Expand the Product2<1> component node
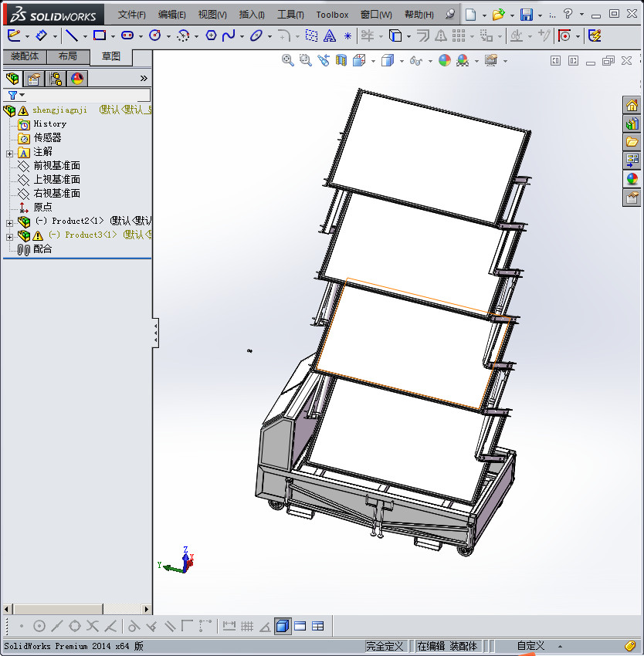644x656 pixels. click(x=9, y=223)
